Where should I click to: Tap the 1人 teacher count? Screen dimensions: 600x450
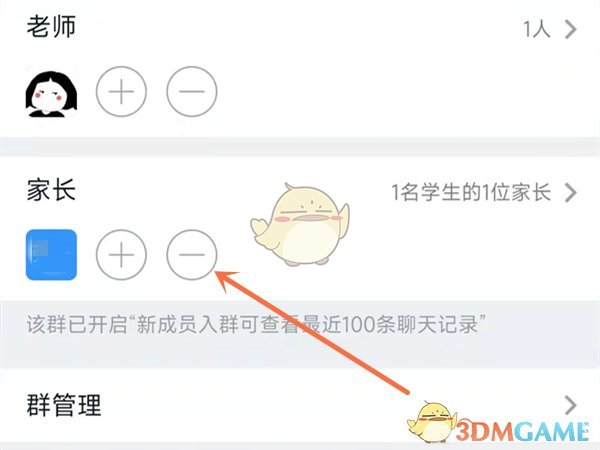537,29
